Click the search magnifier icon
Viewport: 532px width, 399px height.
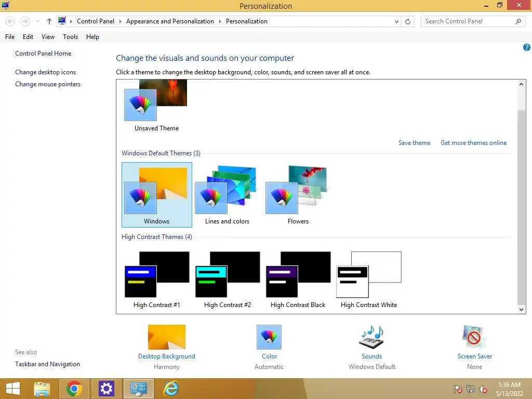[518, 21]
